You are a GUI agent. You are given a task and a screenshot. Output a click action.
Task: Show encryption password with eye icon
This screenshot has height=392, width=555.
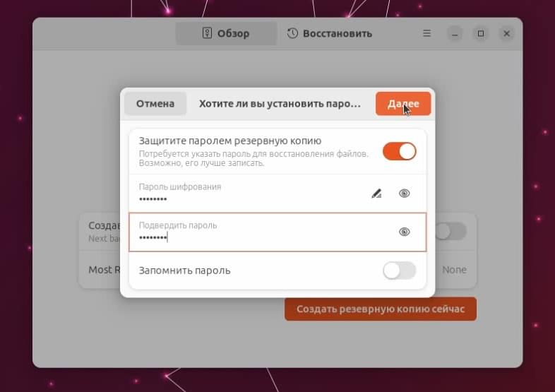click(x=404, y=194)
